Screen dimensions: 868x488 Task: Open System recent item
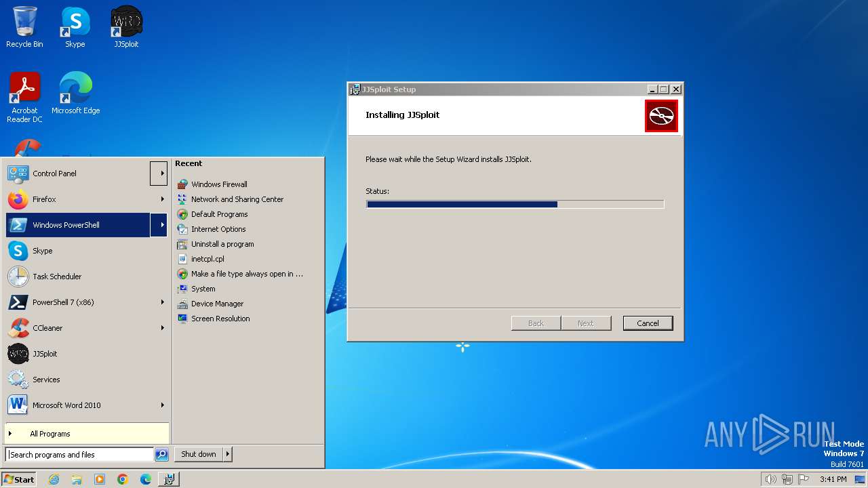pyautogui.click(x=196, y=289)
